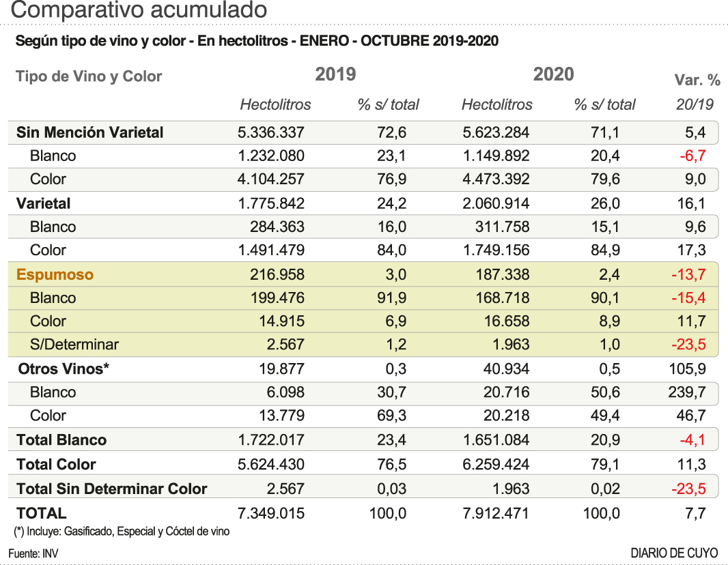728x565 pixels.
Task: Click the "Comparativo acumulado" title
Action: click(x=139, y=10)
